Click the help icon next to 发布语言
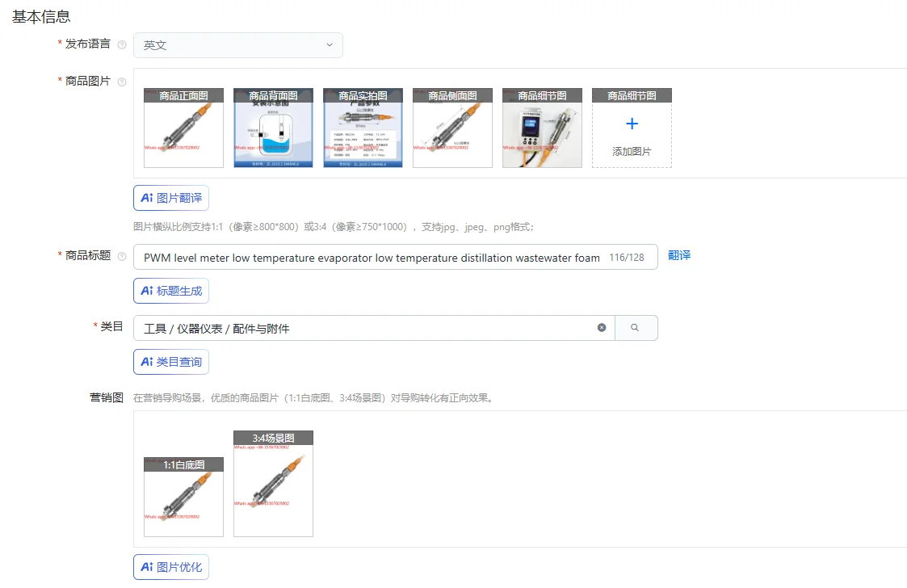Viewport: 907px width, 588px height. pyautogui.click(x=122, y=44)
